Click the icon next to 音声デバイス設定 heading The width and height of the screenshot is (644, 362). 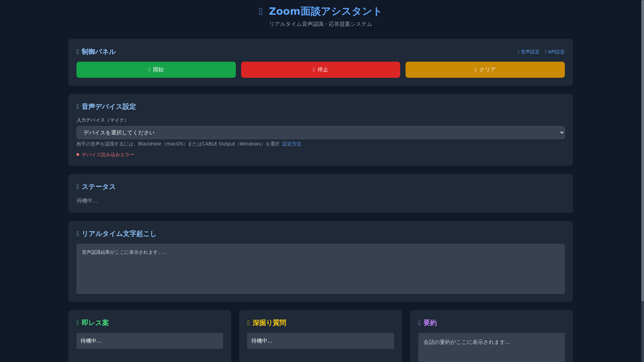click(x=78, y=107)
